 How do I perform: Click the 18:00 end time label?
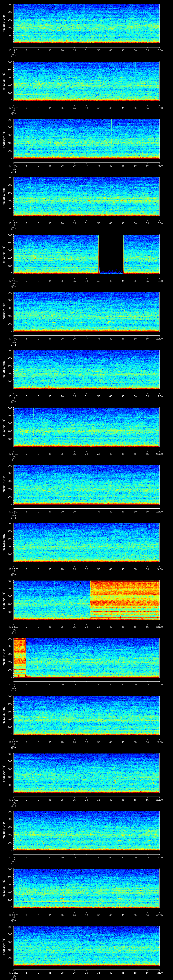click(x=159, y=223)
